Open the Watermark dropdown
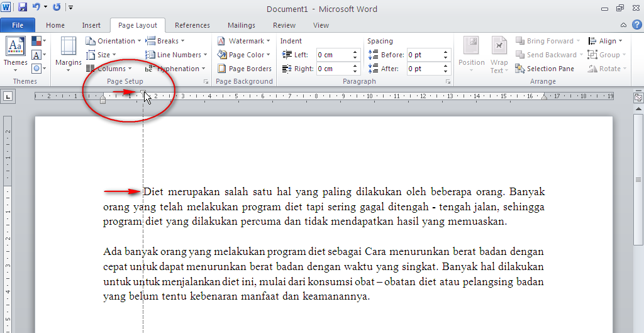This screenshot has height=333, width=644. pyautogui.click(x=244, y=41)
